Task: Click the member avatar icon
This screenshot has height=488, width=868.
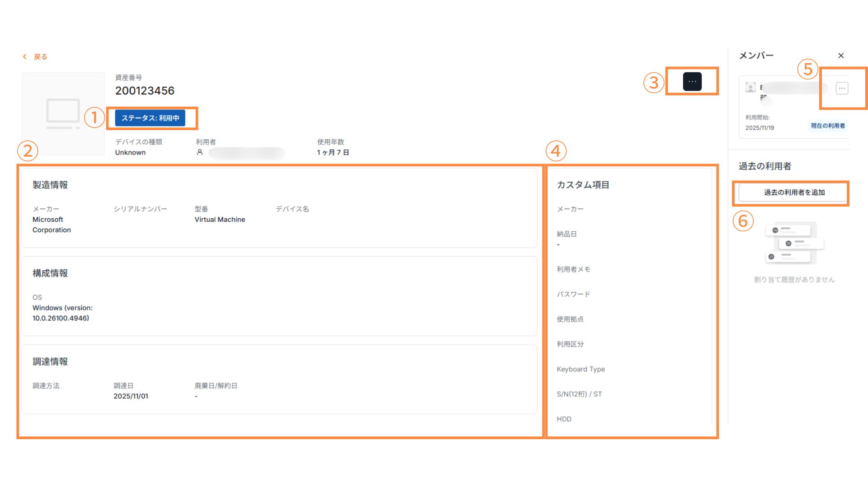Action: 750,88
